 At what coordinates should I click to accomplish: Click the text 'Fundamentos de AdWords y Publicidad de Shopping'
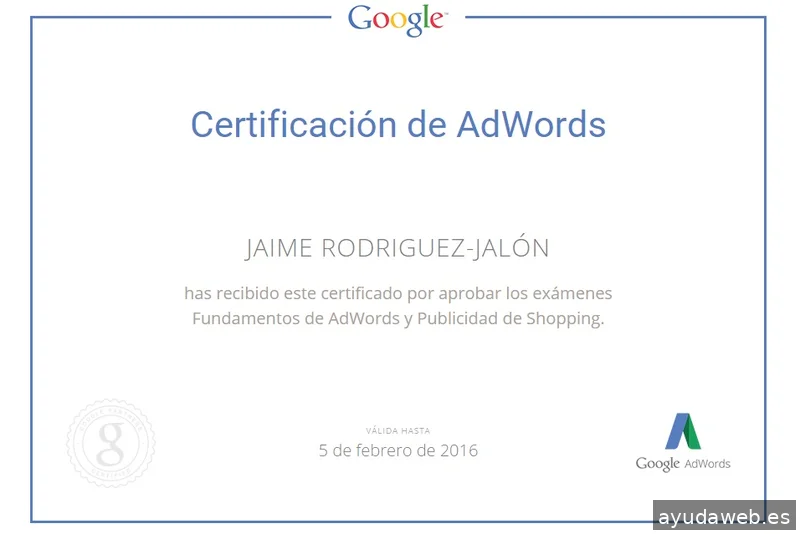tap(397, 319)
